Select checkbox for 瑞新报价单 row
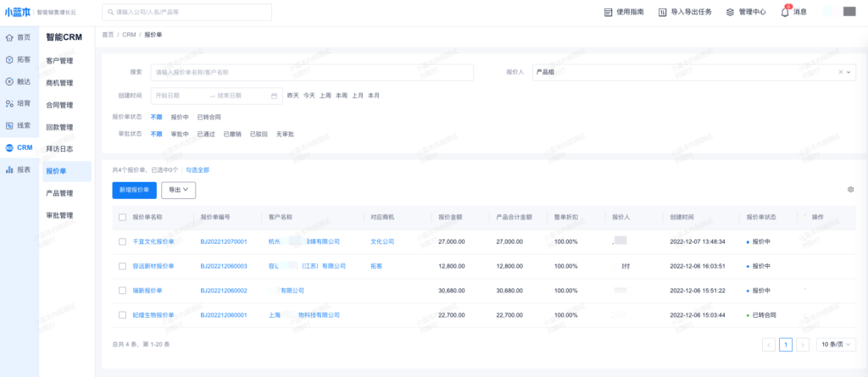 pos(123,291)
